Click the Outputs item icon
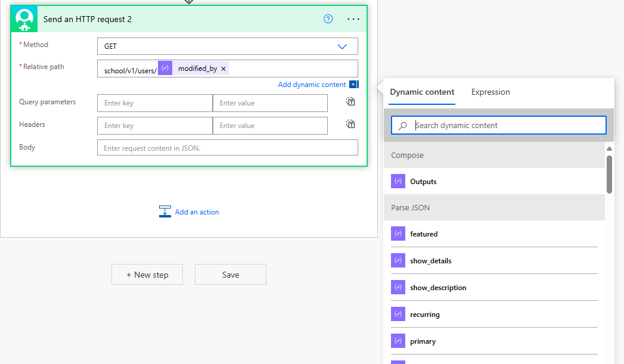 (x=398, y=181)
